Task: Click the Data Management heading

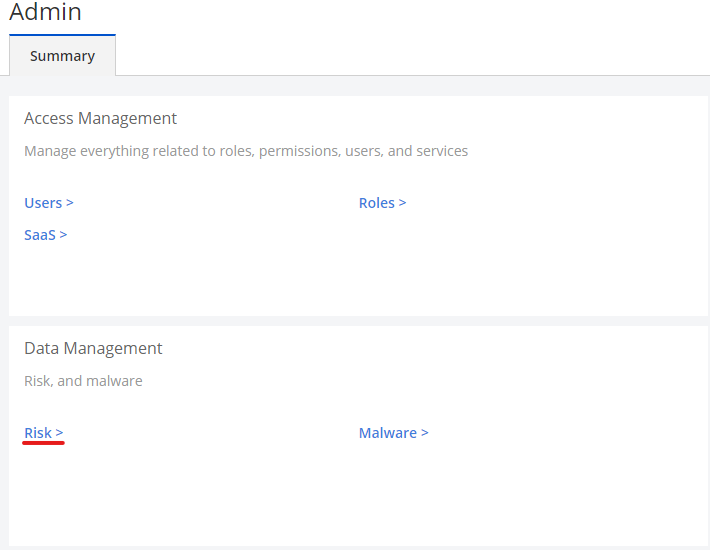Action: point(93,348)
